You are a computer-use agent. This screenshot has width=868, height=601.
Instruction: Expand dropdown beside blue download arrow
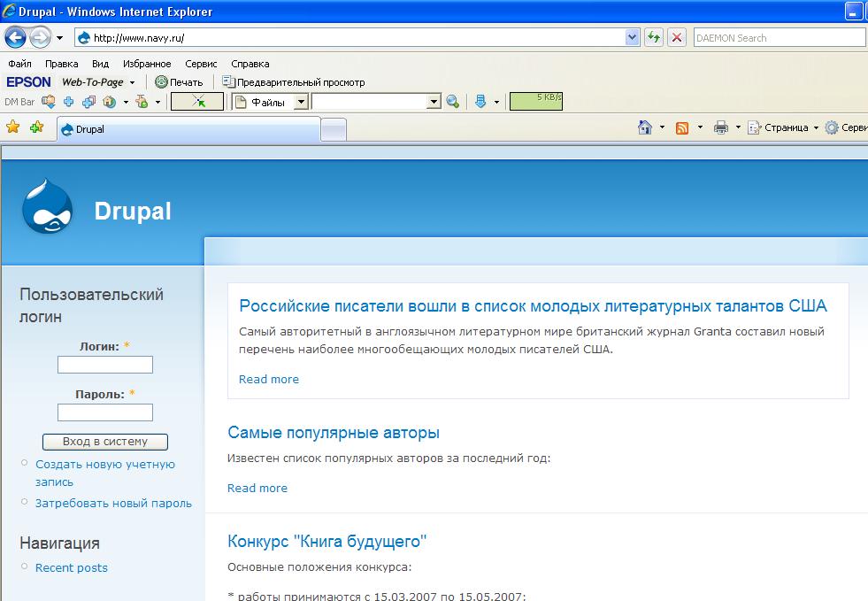point(496,102)
